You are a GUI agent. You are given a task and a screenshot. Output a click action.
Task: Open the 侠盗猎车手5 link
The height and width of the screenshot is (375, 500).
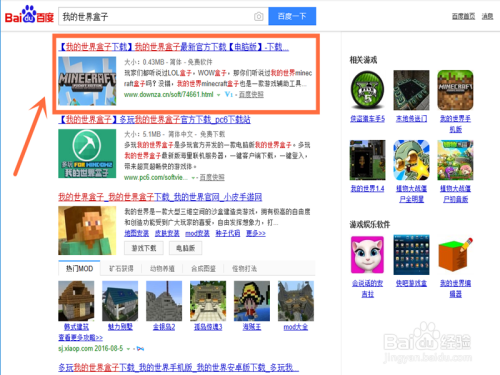[x=367, y=119]
